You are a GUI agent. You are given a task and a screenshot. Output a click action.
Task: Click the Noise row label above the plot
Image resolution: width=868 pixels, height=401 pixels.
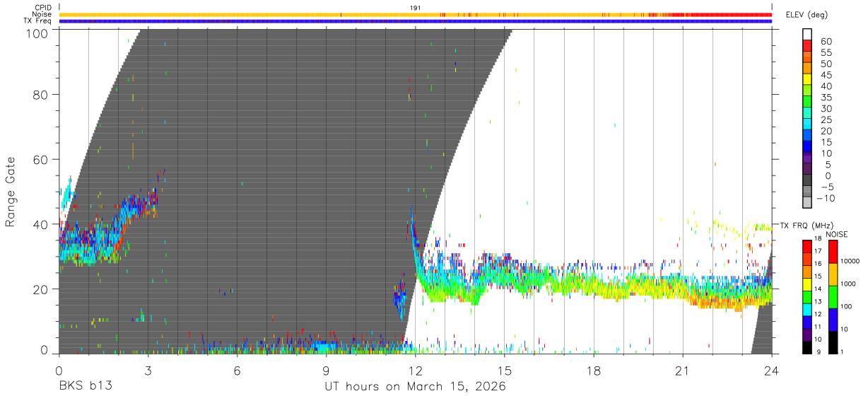pyautogui.click(x=42, y=14)
